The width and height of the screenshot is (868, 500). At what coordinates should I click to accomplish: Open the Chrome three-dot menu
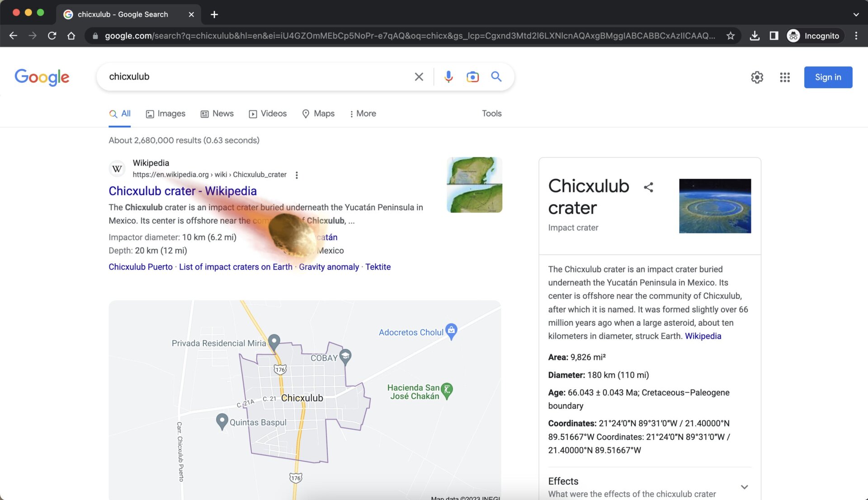click(855, 35)
